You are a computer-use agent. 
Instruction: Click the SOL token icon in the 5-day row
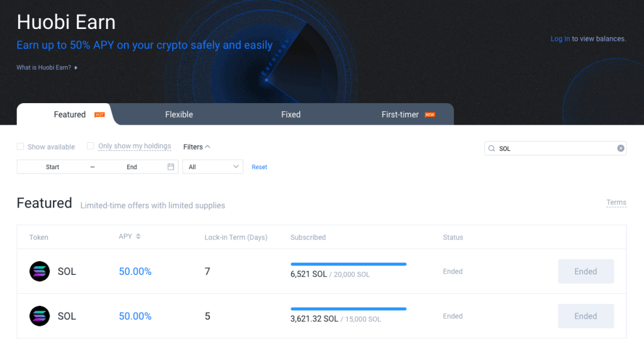pyautogui.click(x=40, y=316)
